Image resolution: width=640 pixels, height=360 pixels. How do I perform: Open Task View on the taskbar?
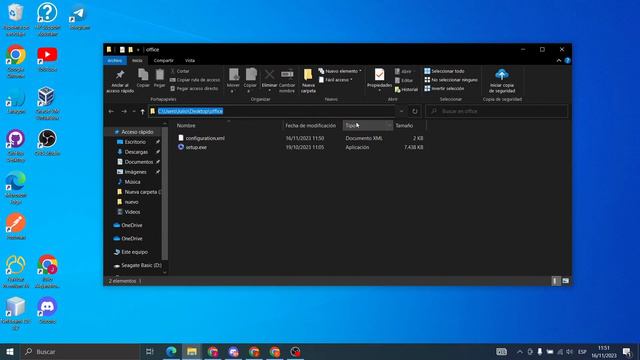click(x=150, y=352)
